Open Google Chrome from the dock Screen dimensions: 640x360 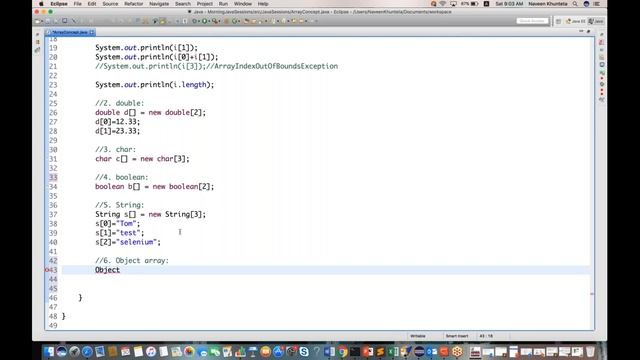pos(342,351)
